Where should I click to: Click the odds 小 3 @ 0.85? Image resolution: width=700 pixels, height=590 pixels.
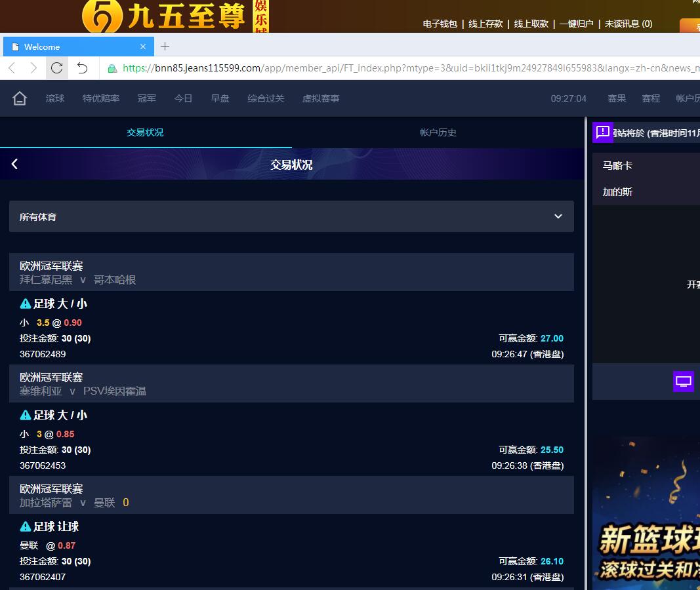point(47,434)
